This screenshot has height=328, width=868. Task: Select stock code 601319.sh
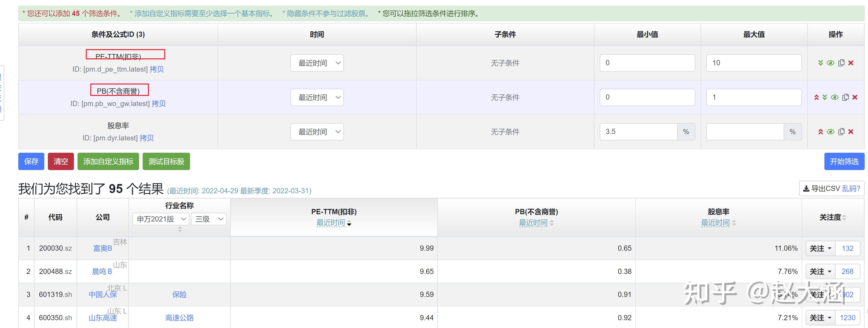point(56,295)
